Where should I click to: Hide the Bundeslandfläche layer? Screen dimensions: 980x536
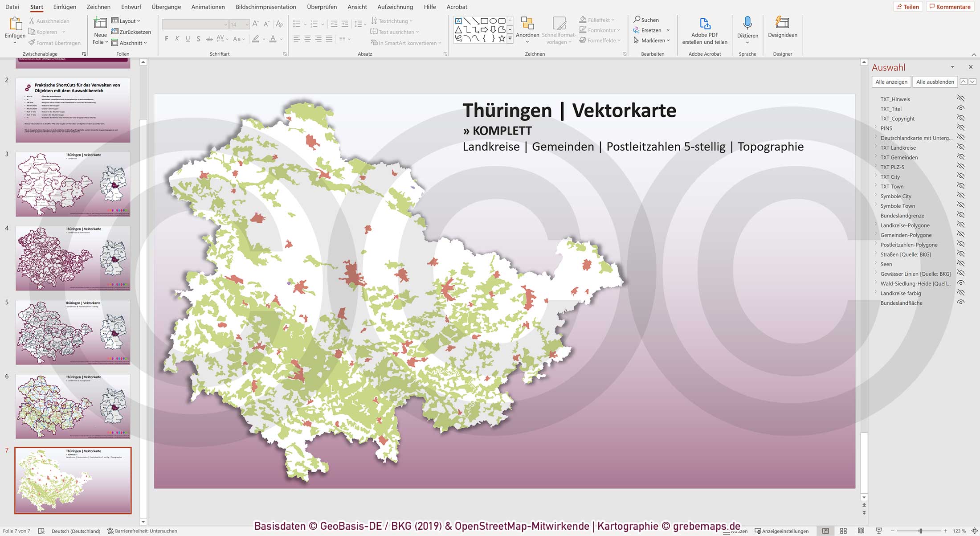961,303
